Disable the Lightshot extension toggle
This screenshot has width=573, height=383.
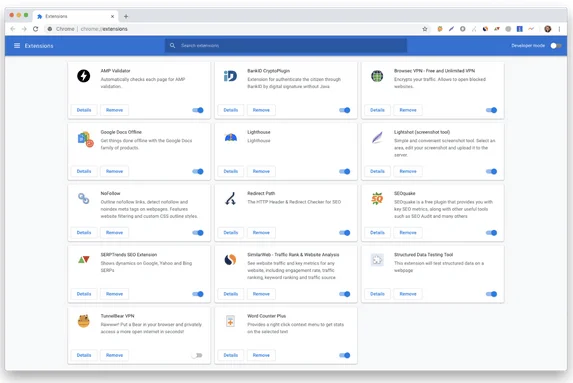[492, 171]
